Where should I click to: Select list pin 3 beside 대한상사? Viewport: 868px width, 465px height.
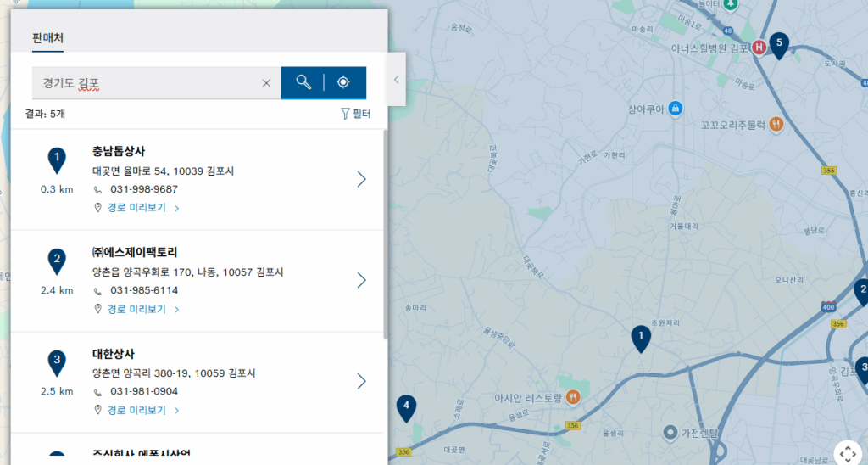[x=57, y=363]
